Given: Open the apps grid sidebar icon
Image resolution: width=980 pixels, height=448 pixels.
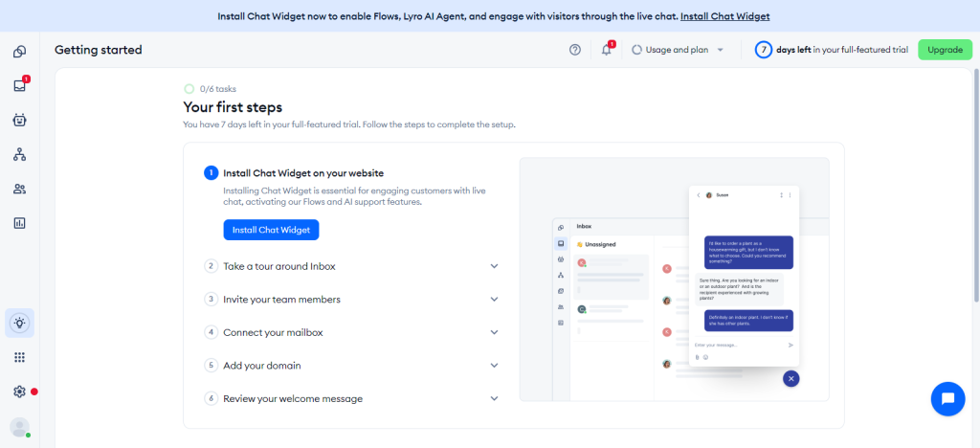Looking at the screenshot, I should pyautogui.click(x=19, y=357).
